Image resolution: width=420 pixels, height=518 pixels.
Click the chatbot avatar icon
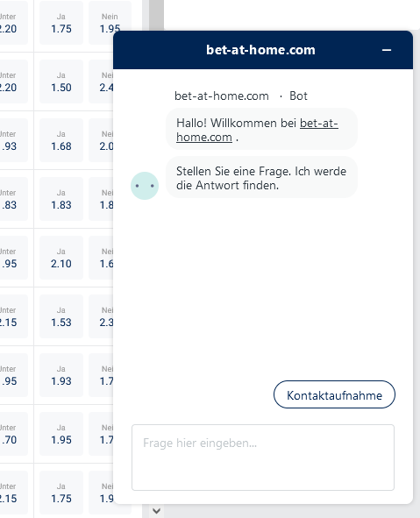pos(145,186)
